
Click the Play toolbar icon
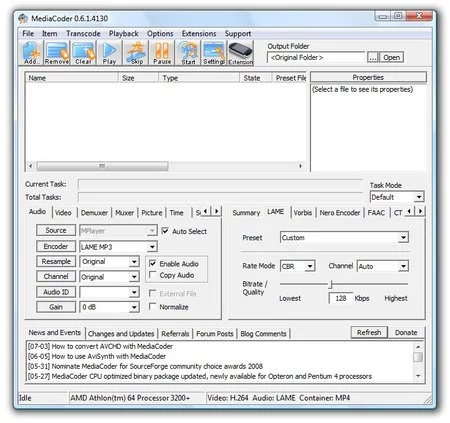pos(109,53)
